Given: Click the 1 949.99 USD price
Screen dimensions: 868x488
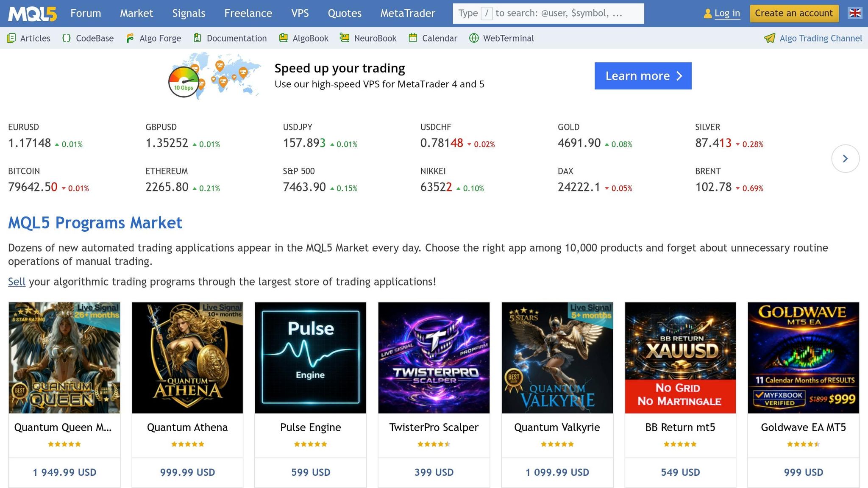Looking at the screenshot, I should [64, 472].
